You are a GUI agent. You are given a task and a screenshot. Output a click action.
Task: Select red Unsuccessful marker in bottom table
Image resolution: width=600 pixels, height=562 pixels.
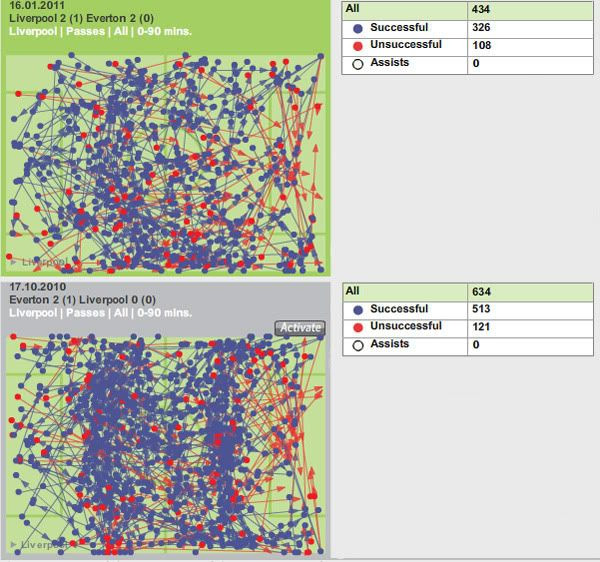tap(358, 327)
